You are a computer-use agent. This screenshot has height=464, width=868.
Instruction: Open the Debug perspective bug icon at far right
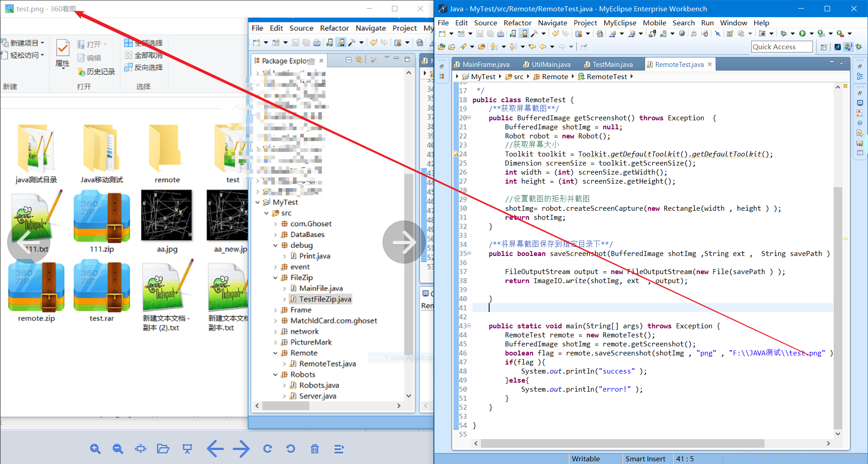point(859,47)
